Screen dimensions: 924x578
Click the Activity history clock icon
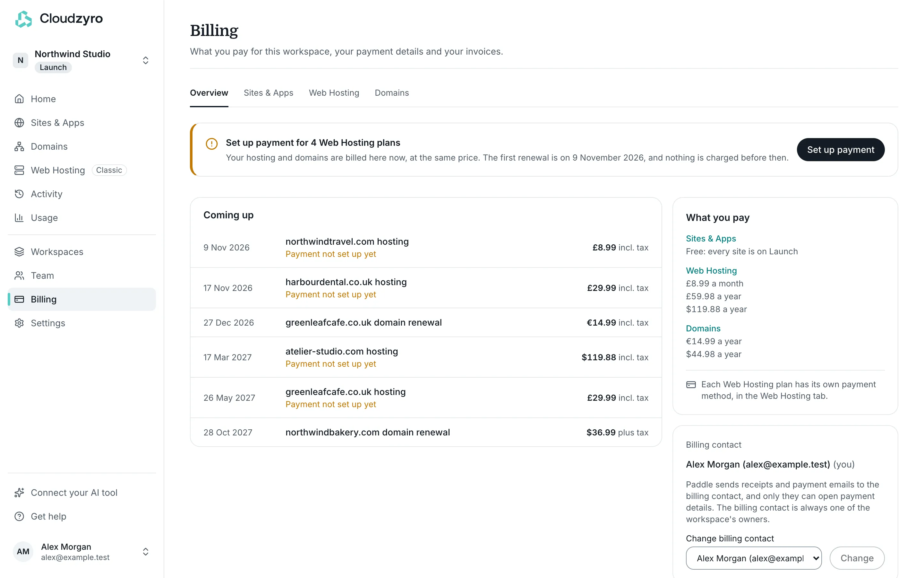point(19,194)
